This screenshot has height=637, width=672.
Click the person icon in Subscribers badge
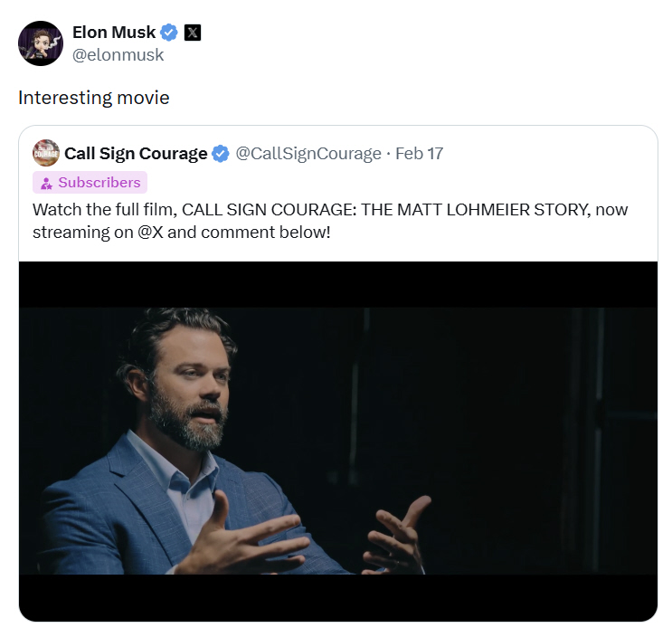pyautogui.click(x=47, y=183)
